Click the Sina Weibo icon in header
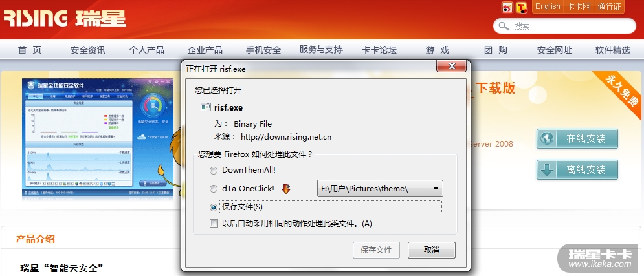 tap(507, 7)
